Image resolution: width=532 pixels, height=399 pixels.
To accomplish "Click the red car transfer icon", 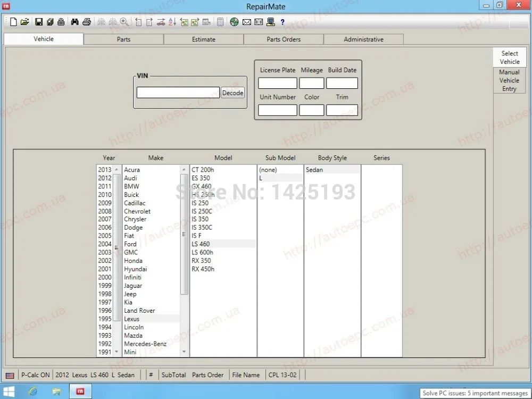I will coord(161,22).
